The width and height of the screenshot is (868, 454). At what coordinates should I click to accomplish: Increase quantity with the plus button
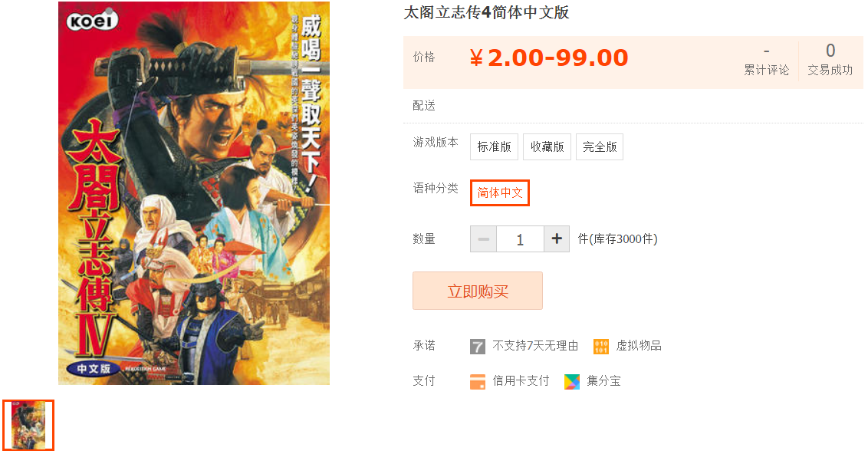point(557,239)
